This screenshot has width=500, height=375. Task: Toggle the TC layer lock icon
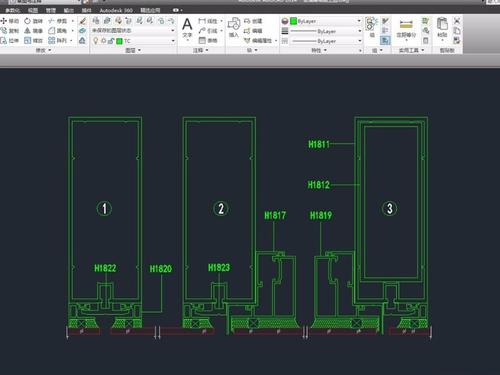[111, 41]
